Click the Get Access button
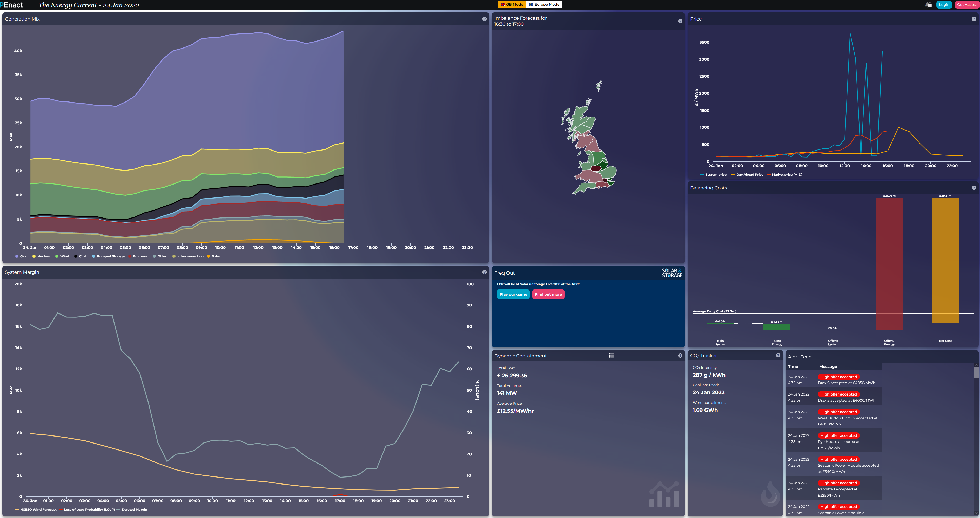980x518 pixels. [x=967, y=5]
